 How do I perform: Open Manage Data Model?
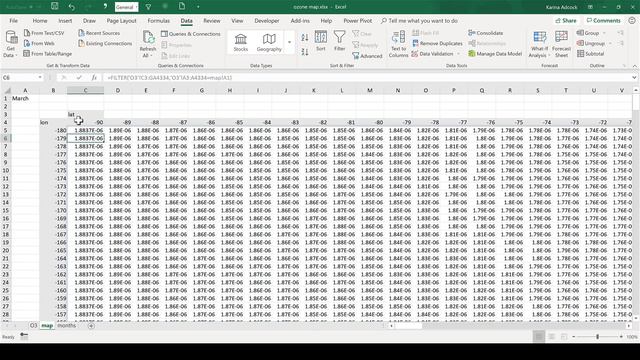point(495,54)
